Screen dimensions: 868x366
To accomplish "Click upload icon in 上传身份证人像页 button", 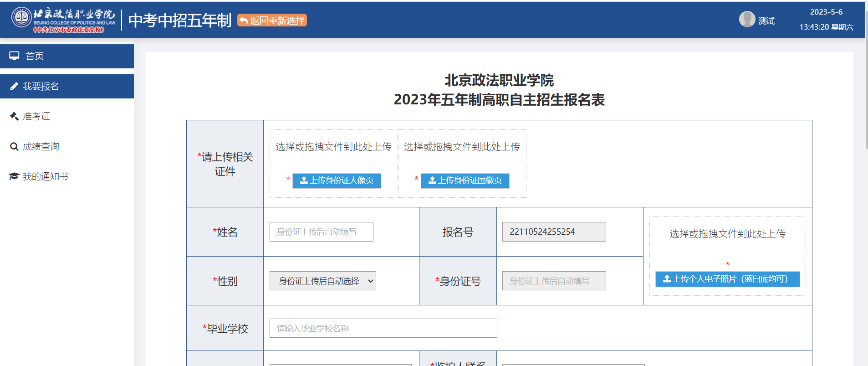I will pos(304,180).
